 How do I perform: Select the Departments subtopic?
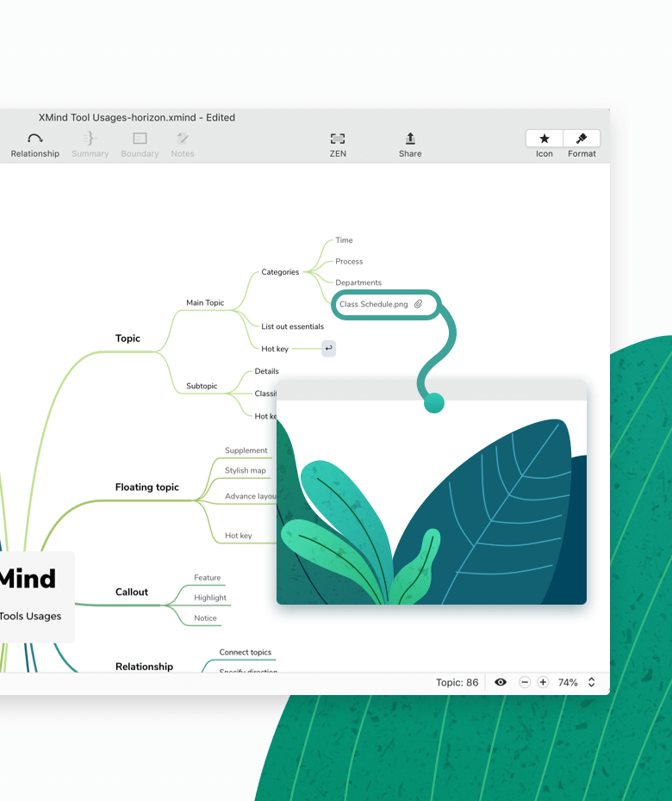pos(358,283)
